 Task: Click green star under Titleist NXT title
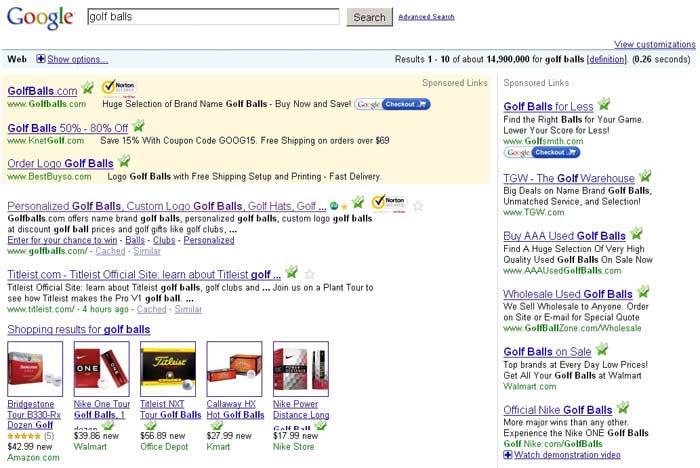coord(150,425)
